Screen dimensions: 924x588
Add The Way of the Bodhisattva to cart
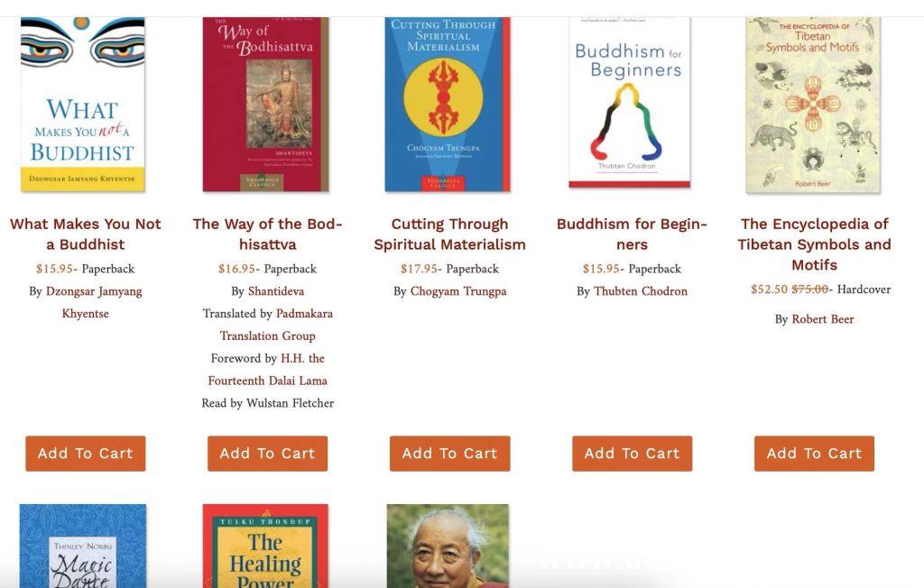(267, 454)
